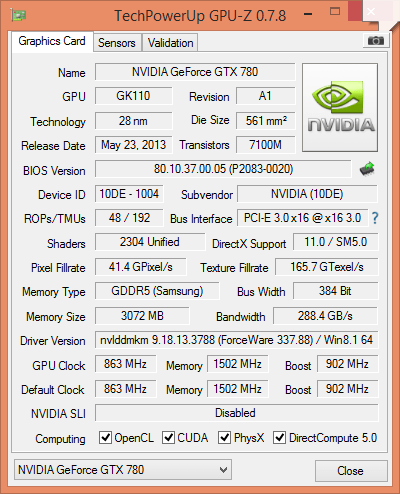Click the Computing label
The image size is (400, 494).
[60, 439]
